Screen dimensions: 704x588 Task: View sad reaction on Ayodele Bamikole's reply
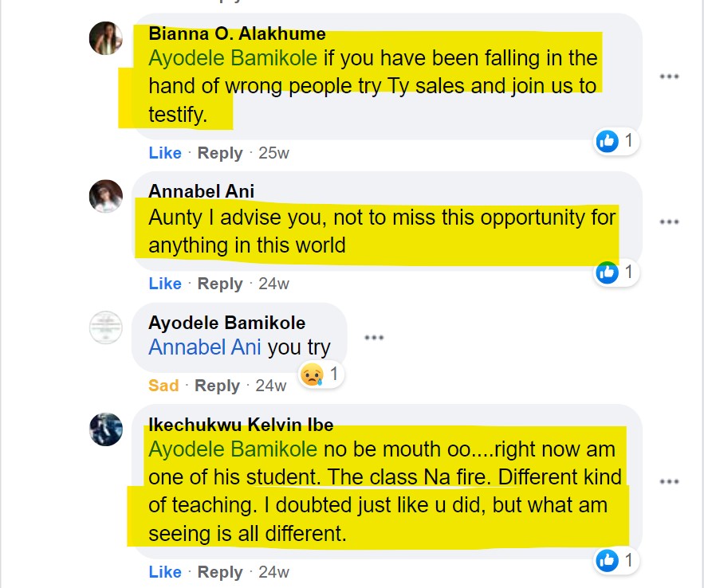[x=321, y=374]
